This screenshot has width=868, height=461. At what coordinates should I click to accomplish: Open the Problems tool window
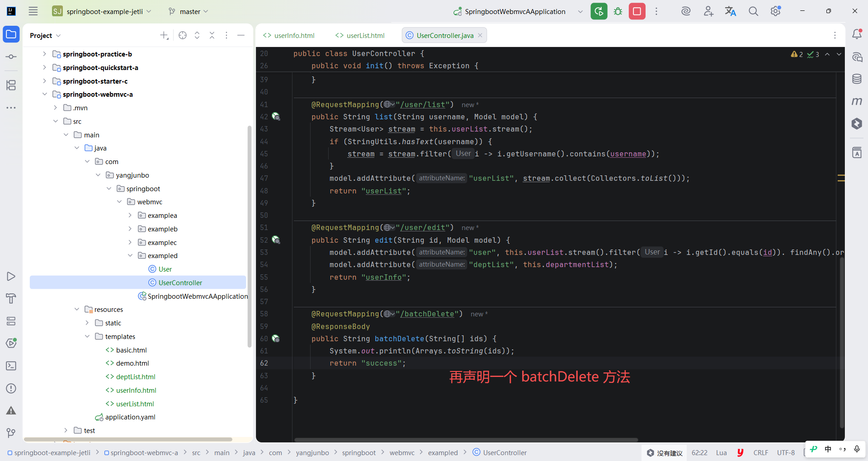point(11,388)
